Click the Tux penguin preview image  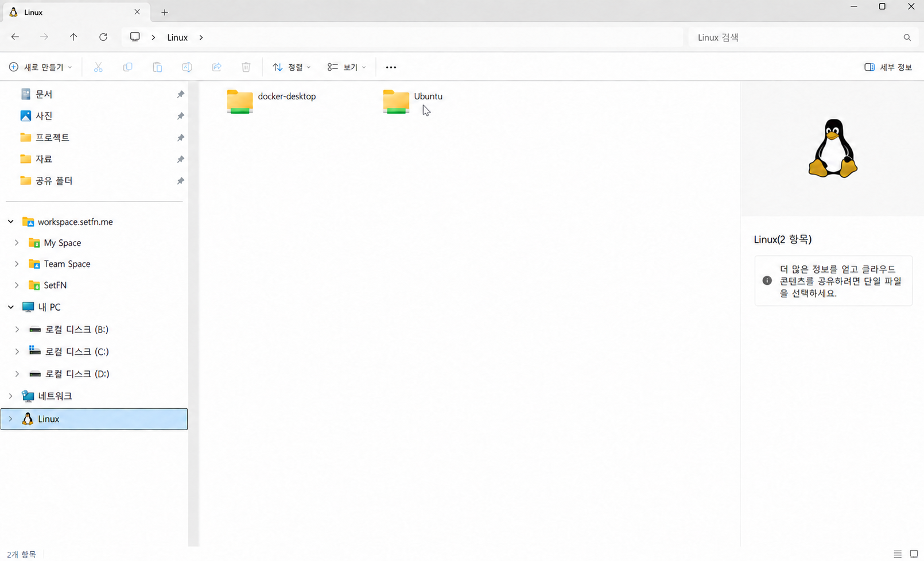(833, 148)
